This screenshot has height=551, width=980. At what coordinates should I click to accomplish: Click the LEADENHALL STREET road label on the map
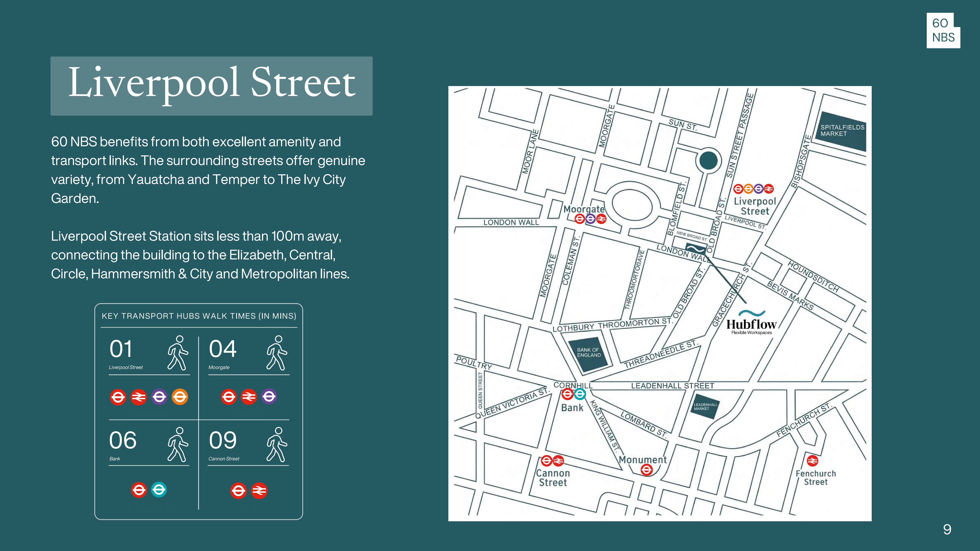pyautogui.click(x=673, y=386)
